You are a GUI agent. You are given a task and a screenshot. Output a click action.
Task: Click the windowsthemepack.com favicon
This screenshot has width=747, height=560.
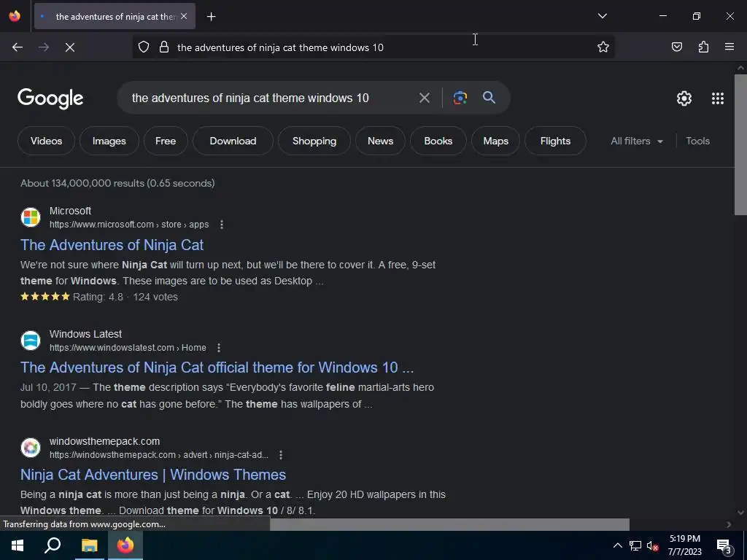click(x=31, y=448)
